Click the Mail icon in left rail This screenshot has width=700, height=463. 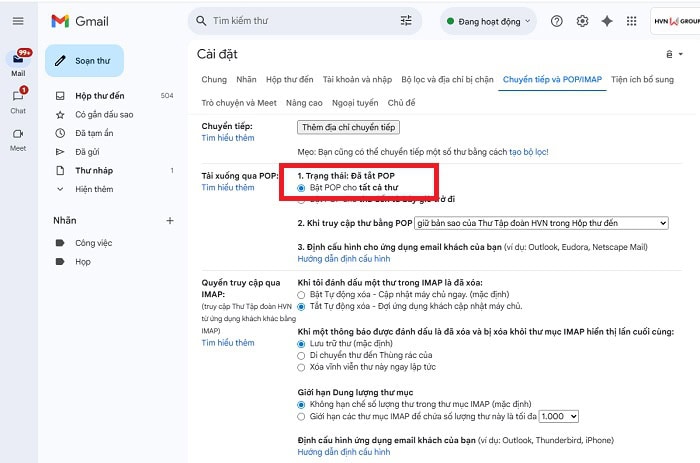18,59
